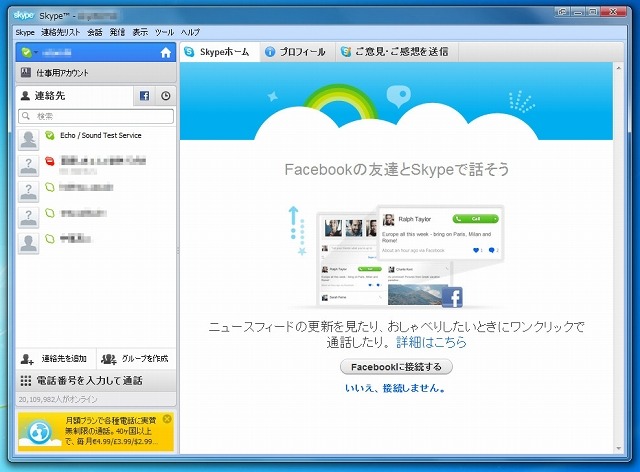Click the work account briefcase icon
The height and width of the screenshot is (472, 640).
pos(26,73)
